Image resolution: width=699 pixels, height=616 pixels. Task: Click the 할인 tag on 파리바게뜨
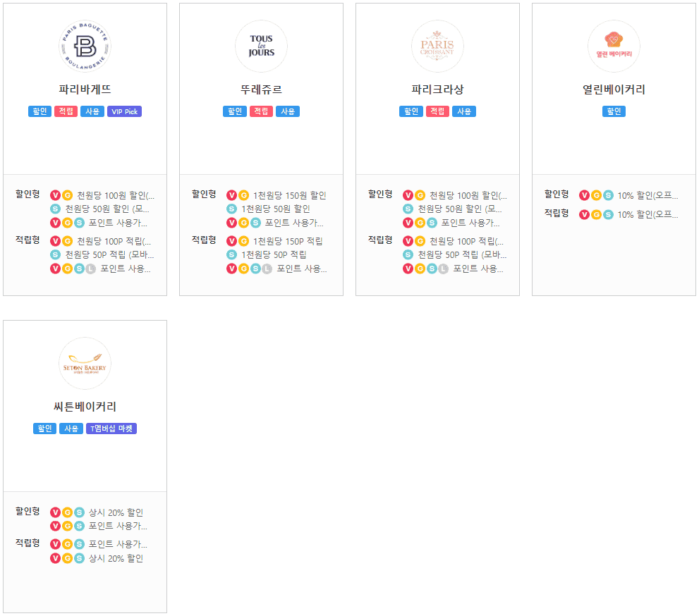pos(39,111)
